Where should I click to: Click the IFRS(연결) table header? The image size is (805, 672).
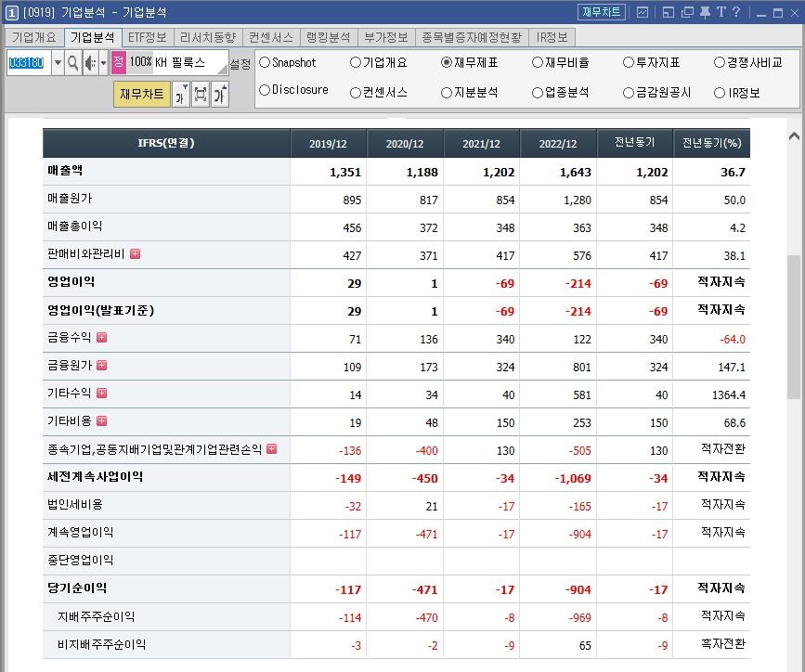(166, 143)
